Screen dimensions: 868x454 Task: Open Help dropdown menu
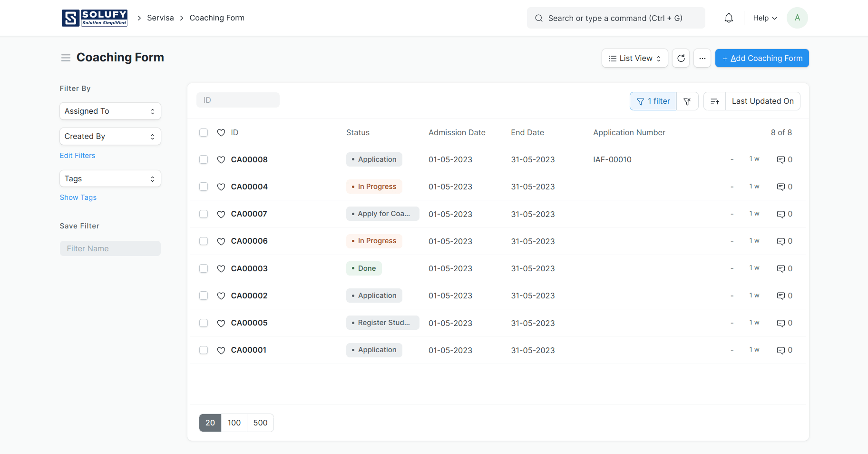(765, 18)
